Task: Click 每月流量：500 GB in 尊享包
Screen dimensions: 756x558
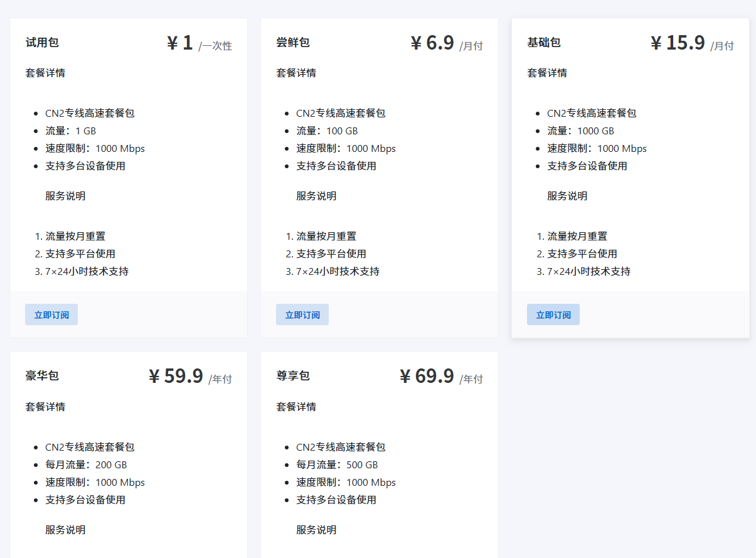Action: click(337, 465)
